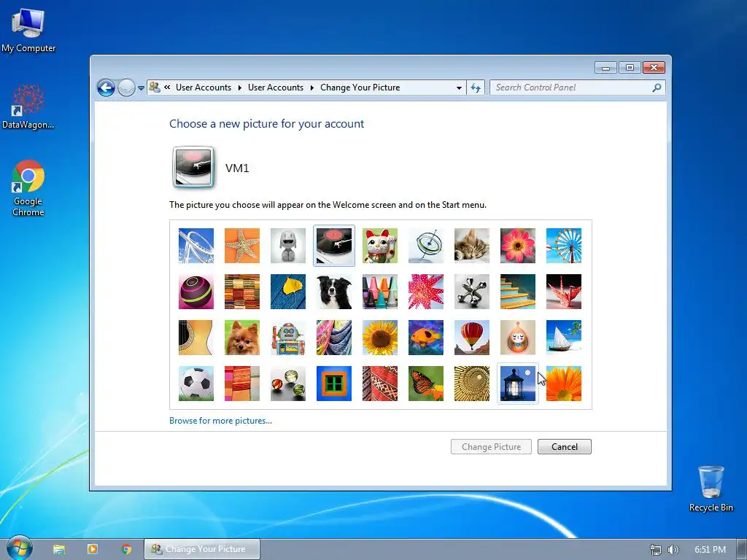747x560 pixels.
Task: Launch Chrome from the taskbar
Action: (126, 549)
